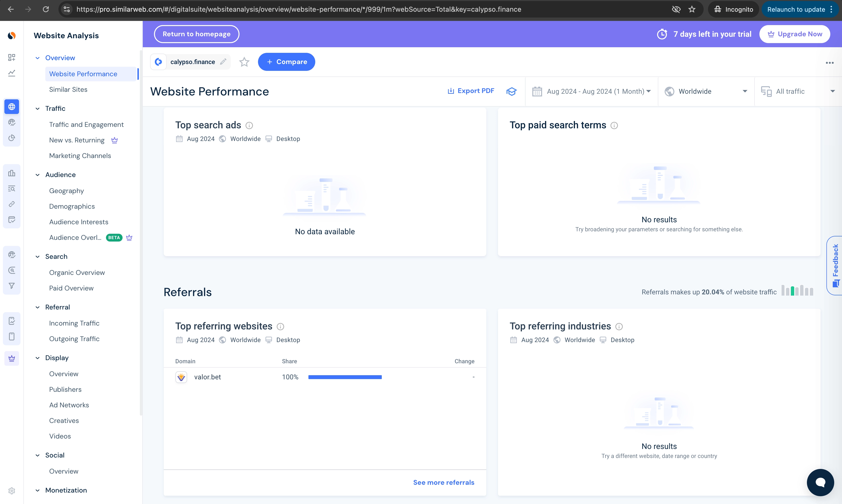This screenshot has height=504, width=842.
Task: Click the crown upgrade icon in sidebar
Action: [x=11, y=358]
